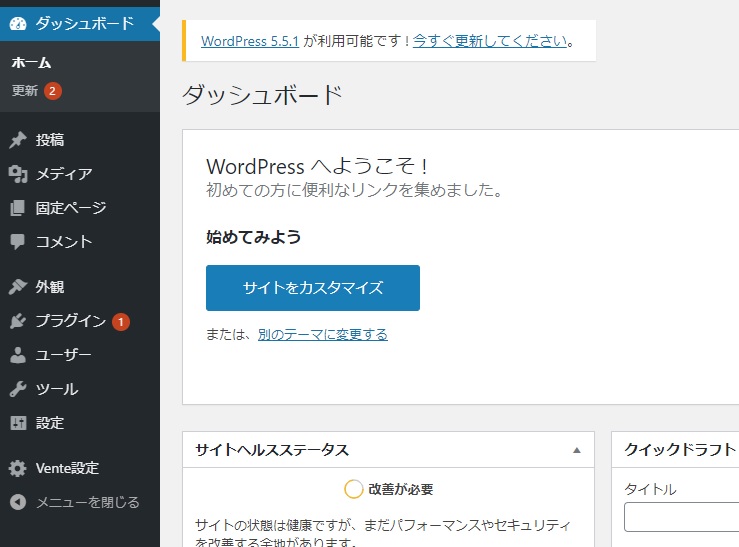Click the 改善が必要 status text
739x547 pixels.
pyautogui.click(x=401, y=489)
